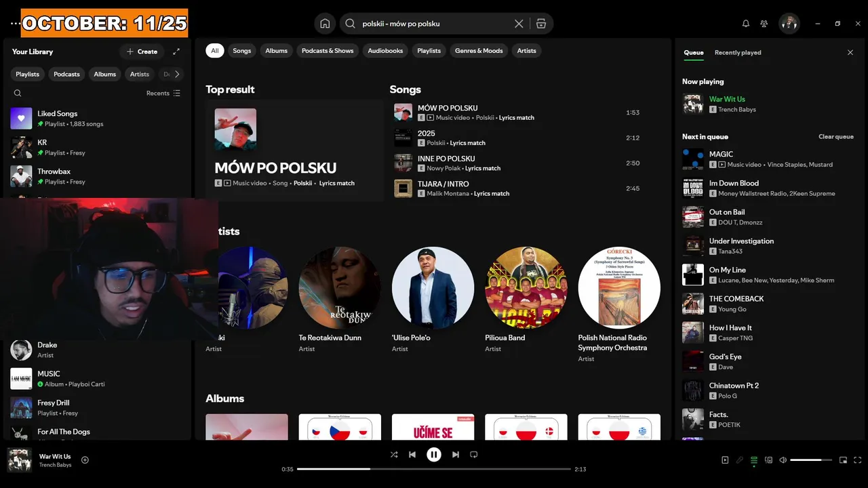868x488 pixels.
Task: Open Friend Activity icon
Action: [x=764, y=24]
